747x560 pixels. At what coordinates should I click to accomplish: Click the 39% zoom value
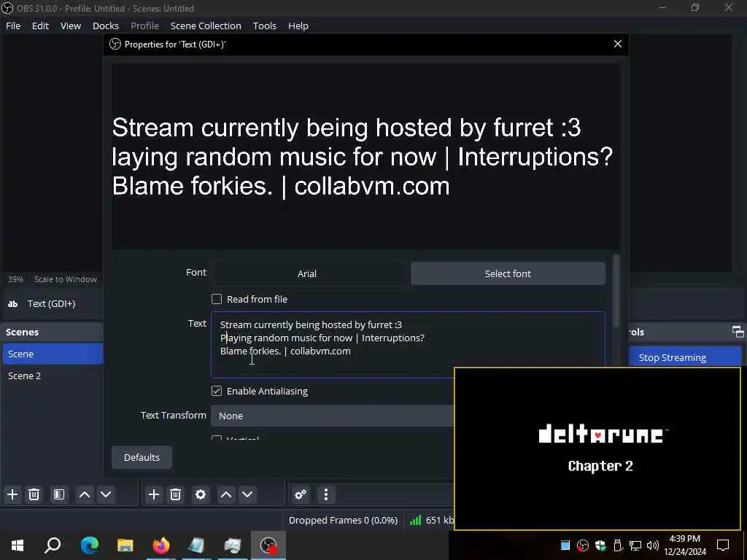(x=15, y=279)
